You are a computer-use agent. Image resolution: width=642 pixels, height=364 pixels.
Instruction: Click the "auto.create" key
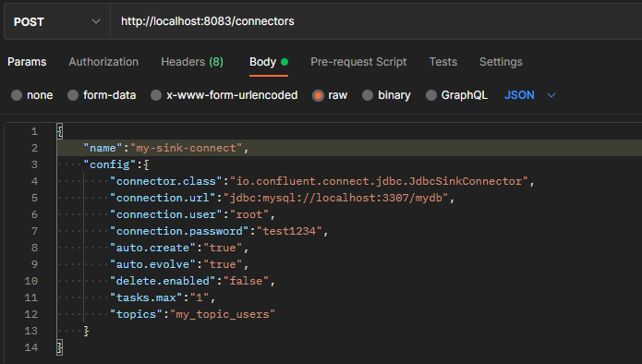(x=152, y=248)
